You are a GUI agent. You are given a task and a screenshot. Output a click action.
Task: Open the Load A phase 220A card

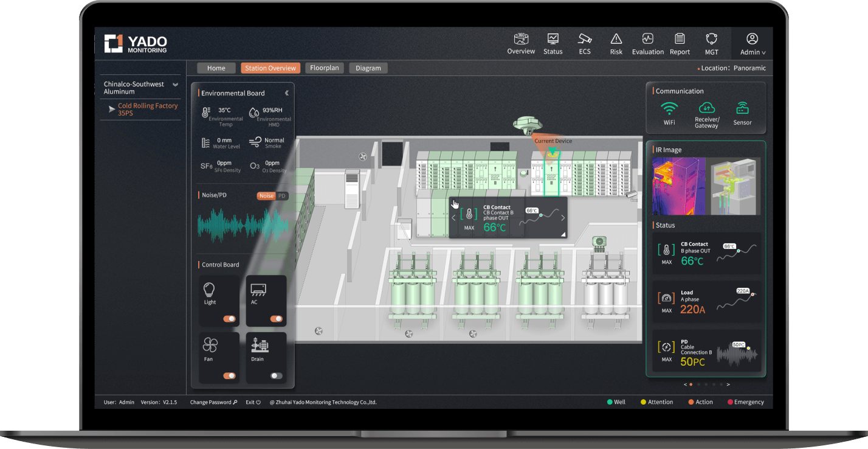click(x=706, y=302)
